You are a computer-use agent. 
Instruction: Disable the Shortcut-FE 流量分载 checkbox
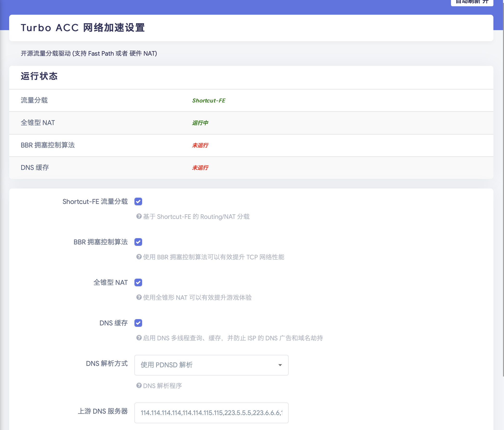[x=138, y=202]
